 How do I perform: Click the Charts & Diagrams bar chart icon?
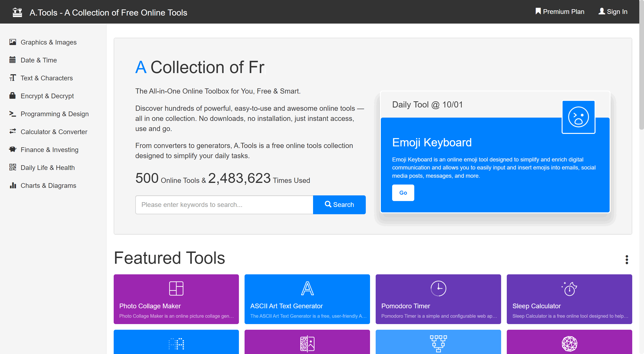12,185
